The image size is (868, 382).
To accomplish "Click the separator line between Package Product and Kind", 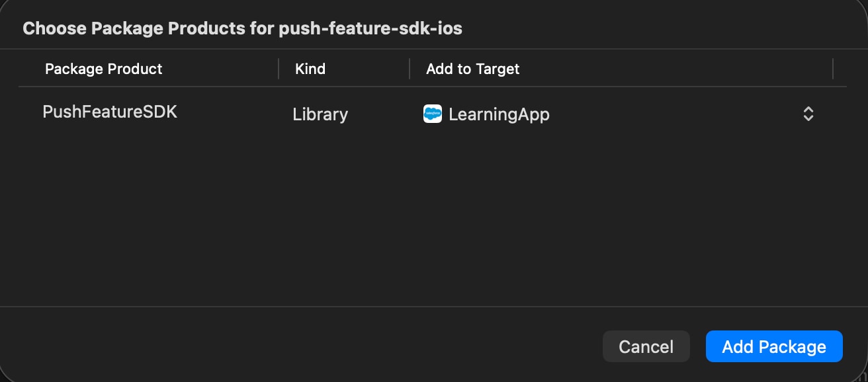I will click(277, 69).
